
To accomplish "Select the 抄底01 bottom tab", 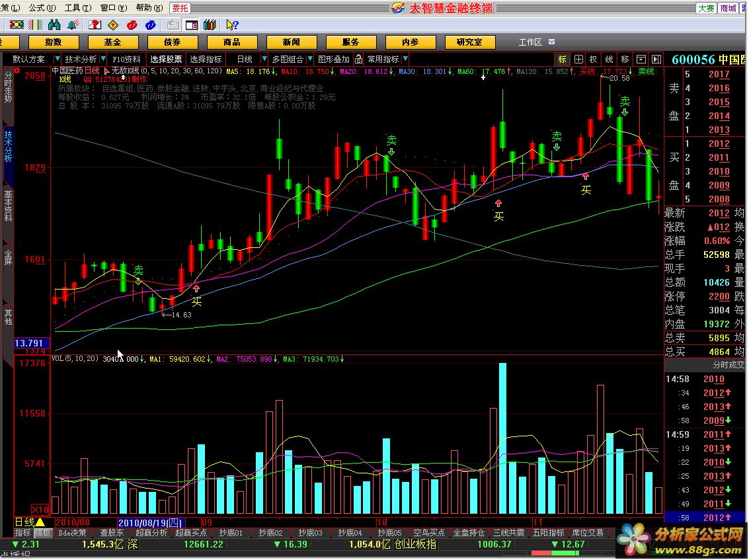I will [x=231, y=533].
